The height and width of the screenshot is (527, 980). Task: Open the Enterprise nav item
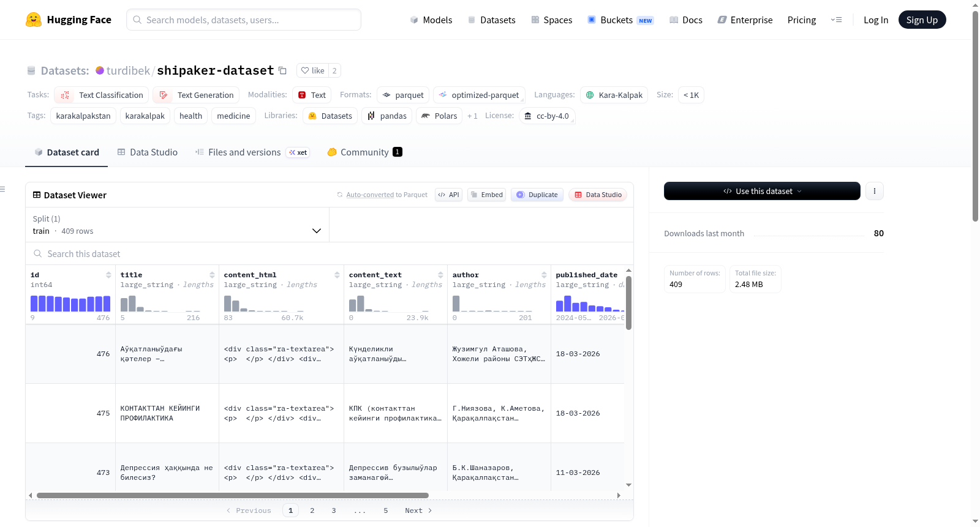click(x=745, y=20)
